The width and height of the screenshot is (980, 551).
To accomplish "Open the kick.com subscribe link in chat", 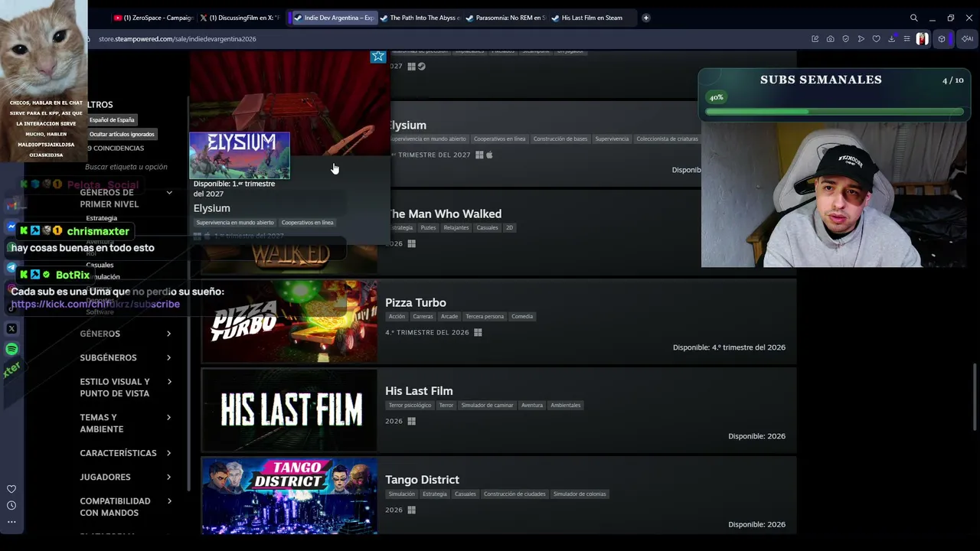I will [96, 304].
